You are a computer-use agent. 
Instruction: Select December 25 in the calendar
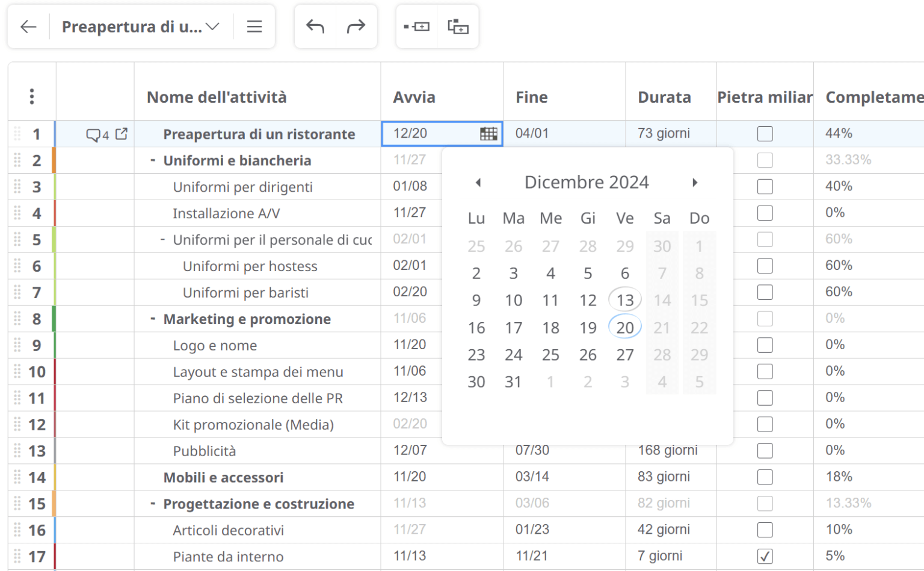550,355
